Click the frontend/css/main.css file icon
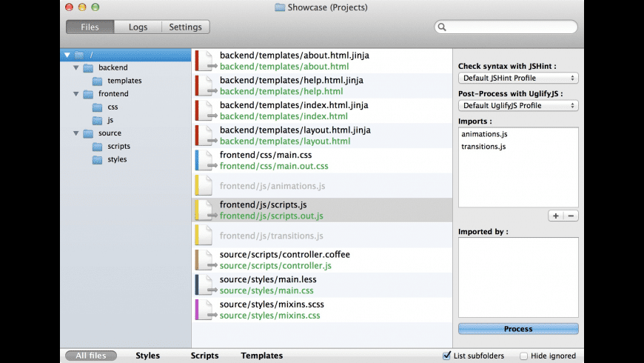Viewport: 644px width, 363px height. click(x=204, y=160)
